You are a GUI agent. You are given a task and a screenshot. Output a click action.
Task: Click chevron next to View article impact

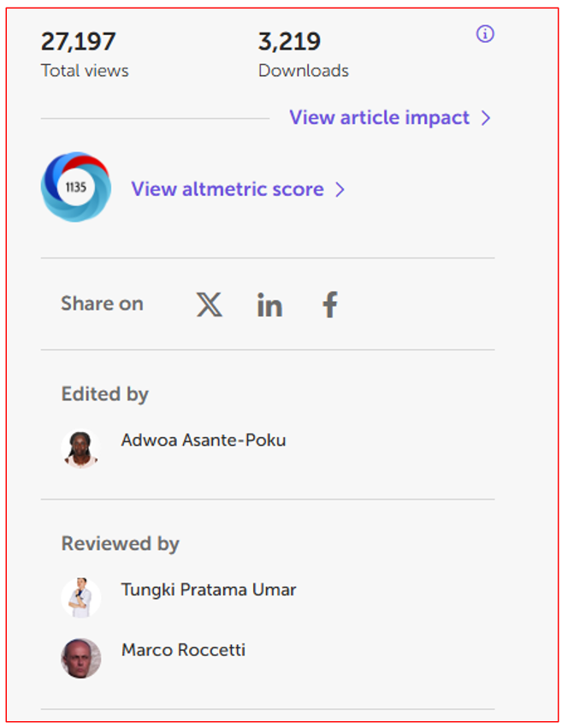click(486, 118)
